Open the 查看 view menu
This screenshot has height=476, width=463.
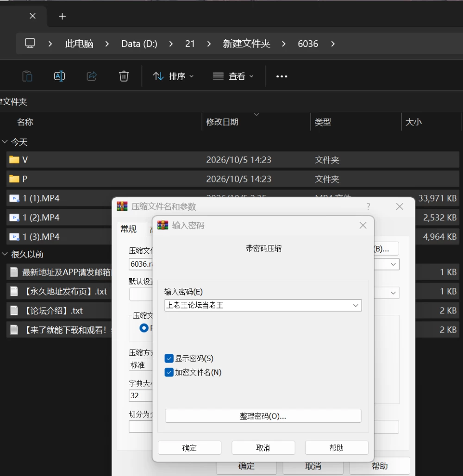[233, 76]
